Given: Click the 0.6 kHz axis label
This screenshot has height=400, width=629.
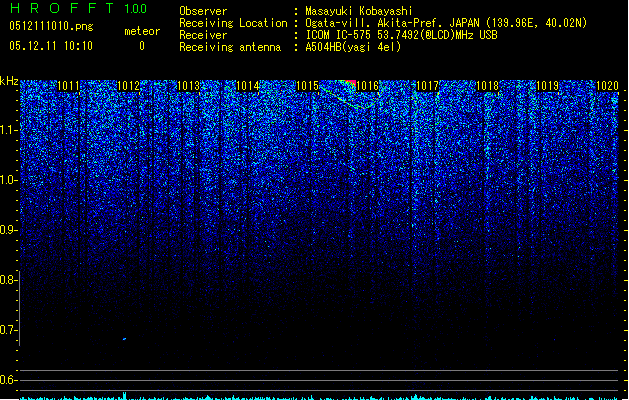Looking at the screenshot, I should coord(8,380).
